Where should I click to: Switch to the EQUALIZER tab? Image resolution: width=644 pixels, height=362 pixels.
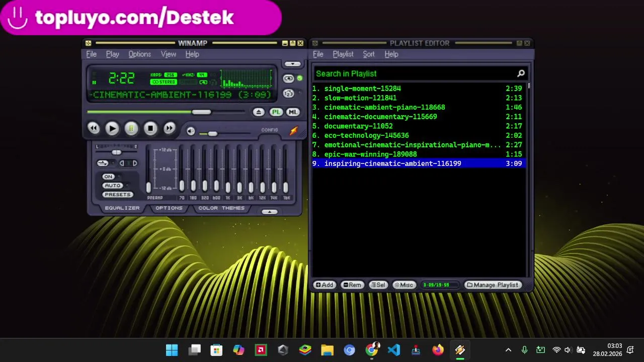coord(122,208)
